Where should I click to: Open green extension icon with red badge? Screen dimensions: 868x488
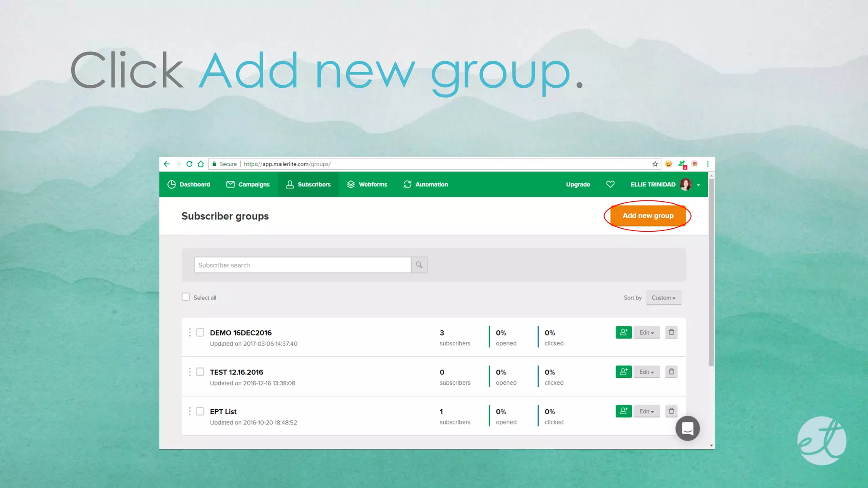coord(682,164)
